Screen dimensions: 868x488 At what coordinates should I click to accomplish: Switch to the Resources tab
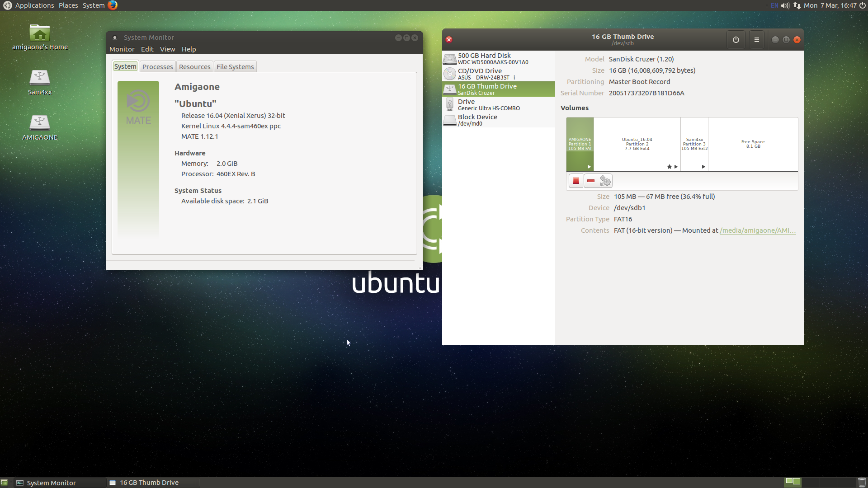(194, 67)
